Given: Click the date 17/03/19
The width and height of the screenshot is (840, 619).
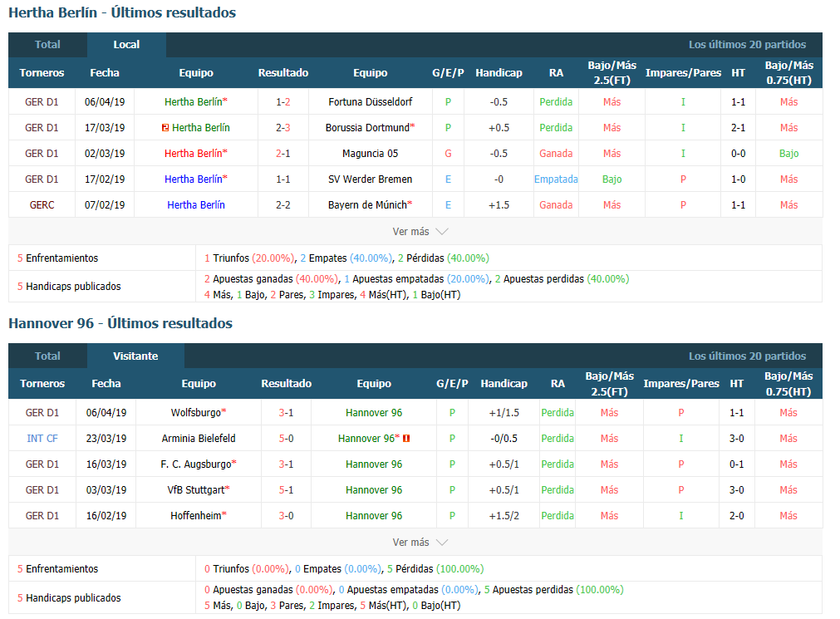Looking at the screenshot, I should [x=105, y=128].
